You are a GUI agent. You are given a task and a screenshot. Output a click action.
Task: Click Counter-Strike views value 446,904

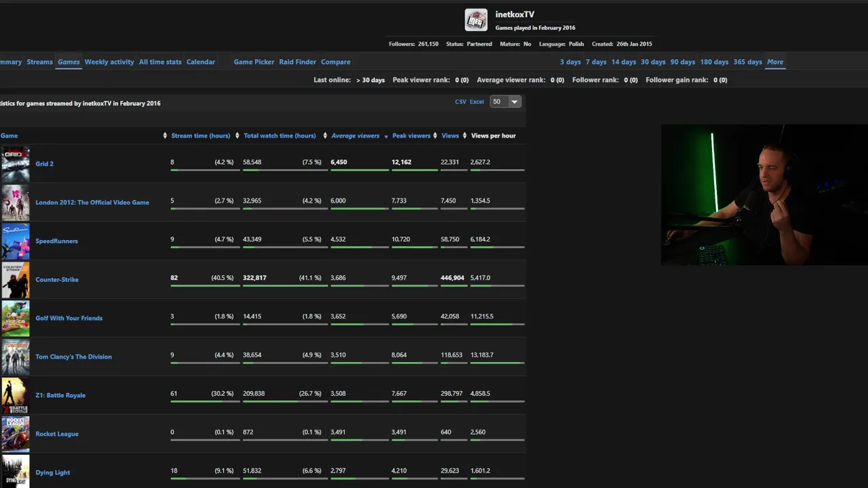452,278
